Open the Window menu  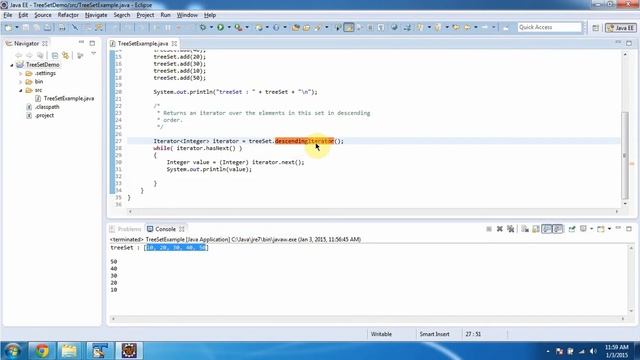tap(187, 15)
